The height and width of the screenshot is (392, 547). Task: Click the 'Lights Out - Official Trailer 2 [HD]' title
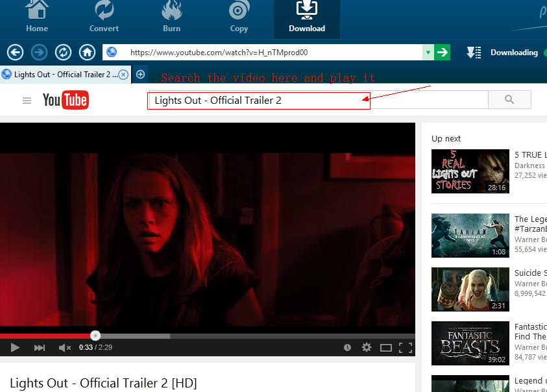click(x=103, y=383)
